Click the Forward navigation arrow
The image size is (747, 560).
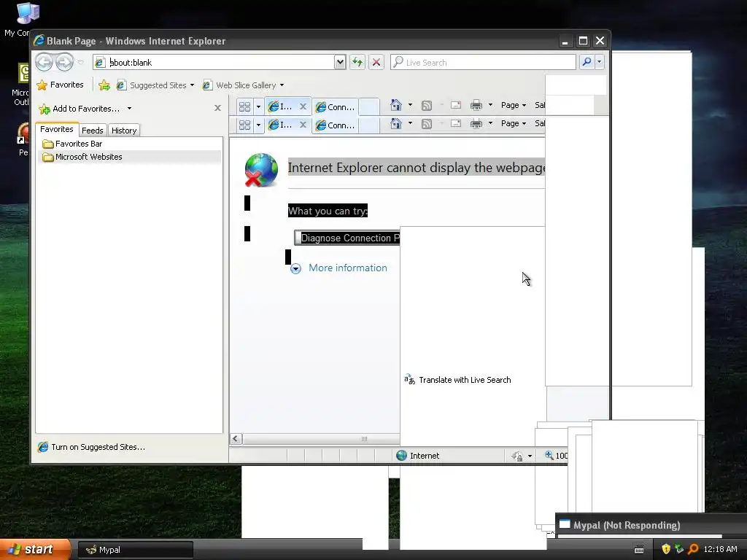point(64,62)
